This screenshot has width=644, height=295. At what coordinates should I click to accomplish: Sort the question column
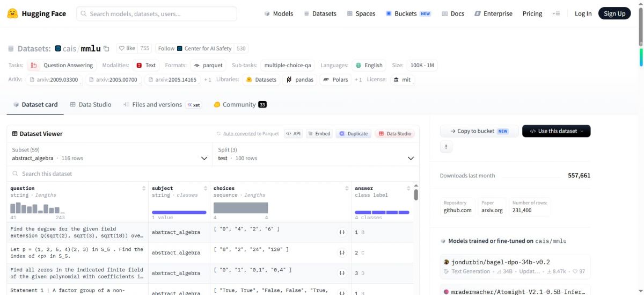point(144,189)
